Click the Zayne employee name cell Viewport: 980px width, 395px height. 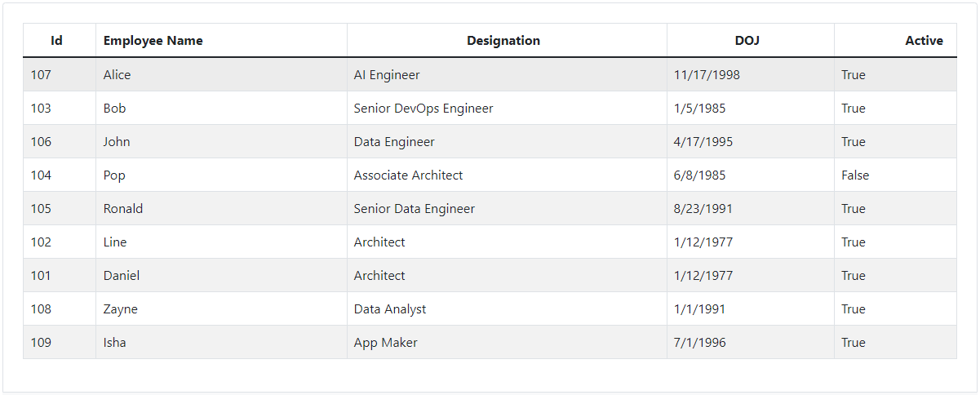[121, 309]
